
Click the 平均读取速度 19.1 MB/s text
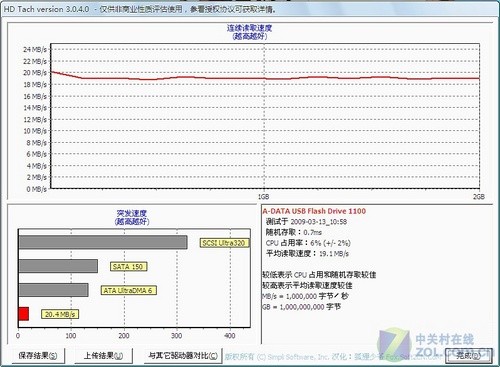point(307,254)
